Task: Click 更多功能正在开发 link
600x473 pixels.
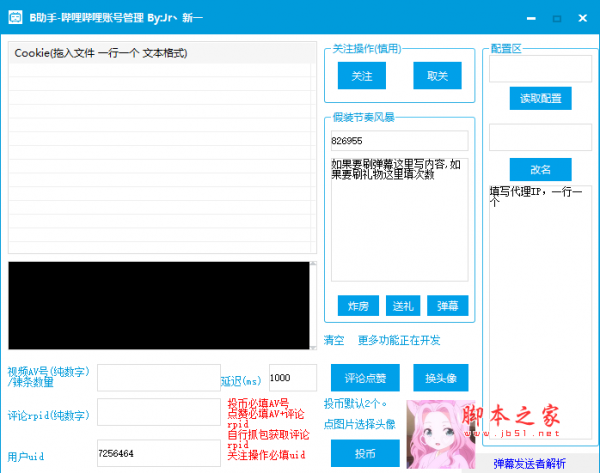Action: [x=399, y=340]
